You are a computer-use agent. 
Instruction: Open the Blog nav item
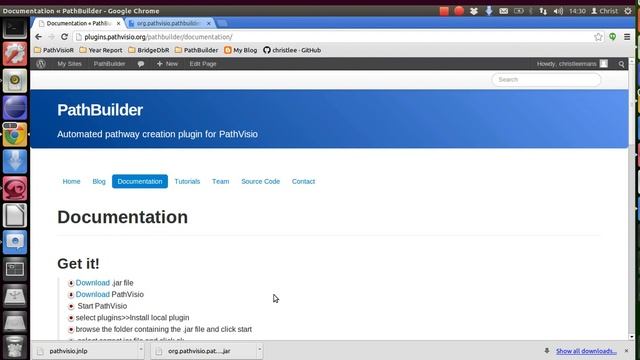pos(99,181)
